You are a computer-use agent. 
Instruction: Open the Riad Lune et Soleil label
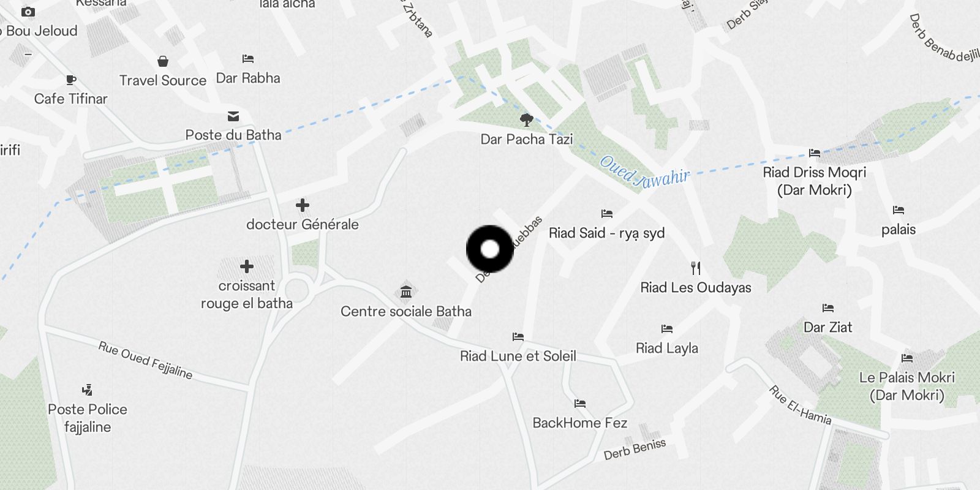click(x=518, y=356)
